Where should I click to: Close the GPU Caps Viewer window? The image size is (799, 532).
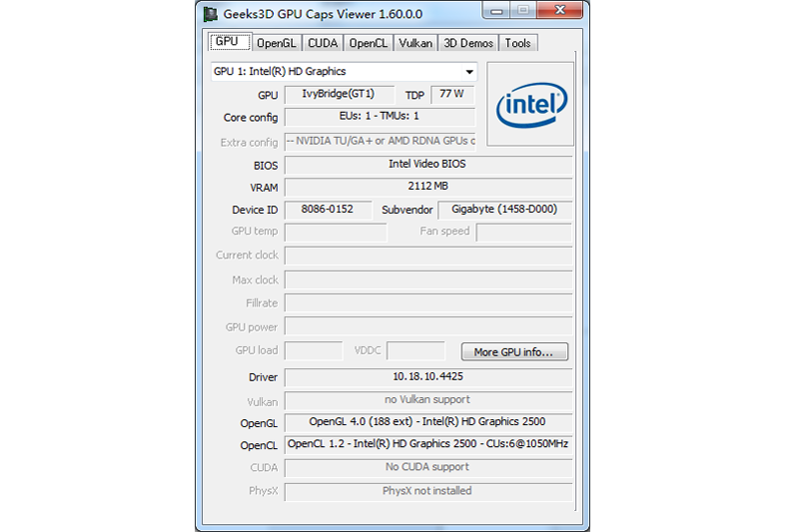click(x=559, y=10)
